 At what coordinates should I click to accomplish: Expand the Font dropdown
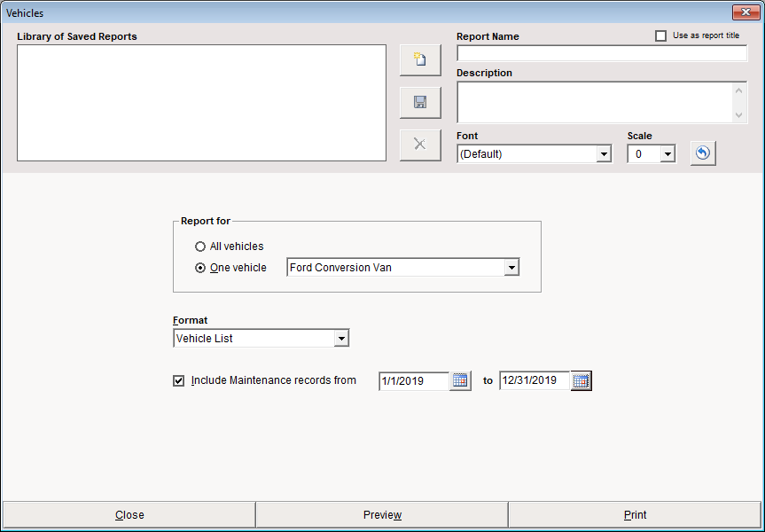[x=604, y=154]
